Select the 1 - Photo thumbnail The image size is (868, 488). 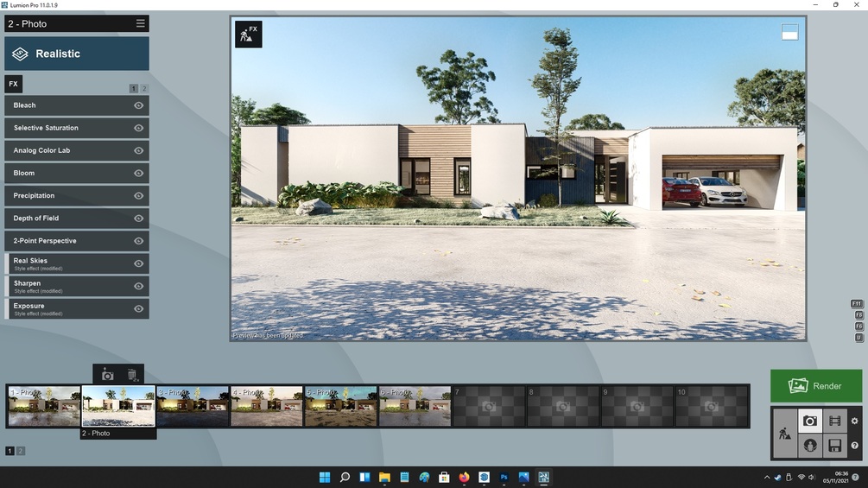(44, 406)
